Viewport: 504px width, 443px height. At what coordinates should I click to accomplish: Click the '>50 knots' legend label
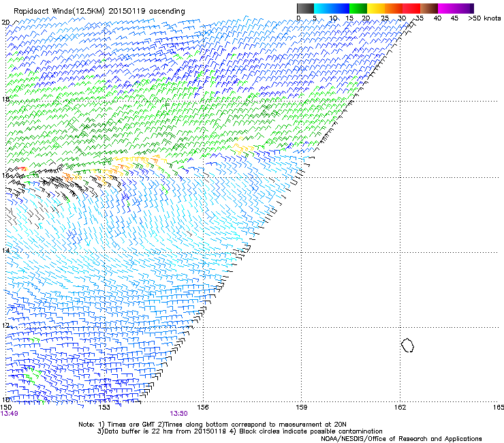[x=484, y=18]
